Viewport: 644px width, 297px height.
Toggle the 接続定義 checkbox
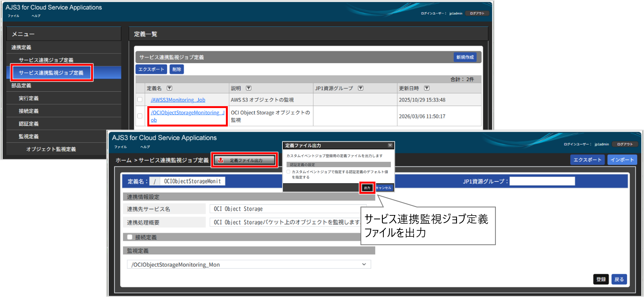click(130, 237)
